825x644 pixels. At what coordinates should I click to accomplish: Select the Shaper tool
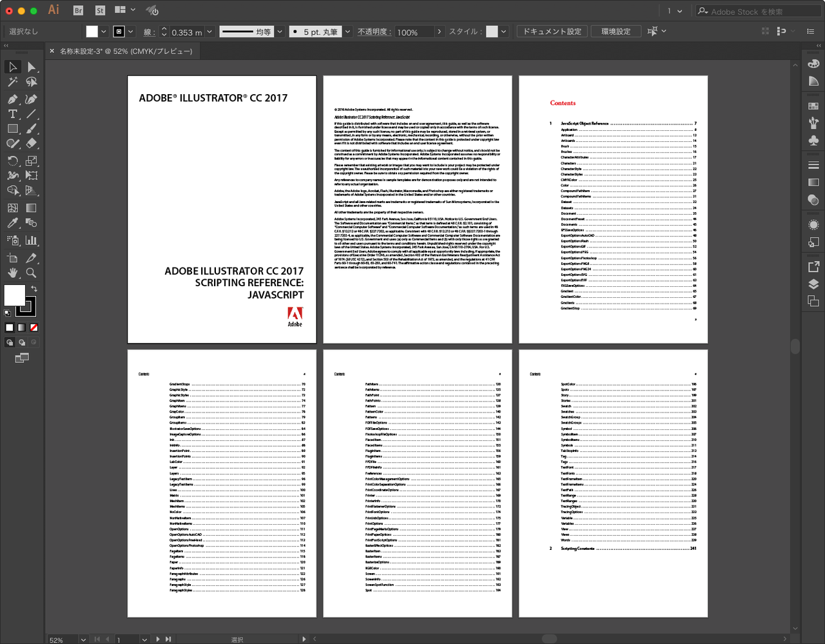12,143
